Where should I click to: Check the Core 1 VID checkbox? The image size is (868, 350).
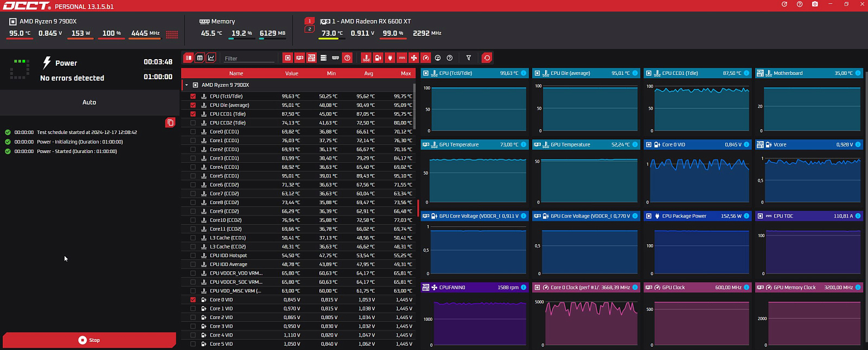tap(193, 308)
